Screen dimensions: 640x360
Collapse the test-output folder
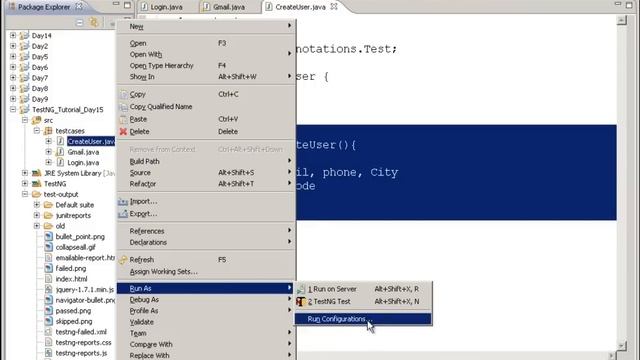click(x=25, y=194)
